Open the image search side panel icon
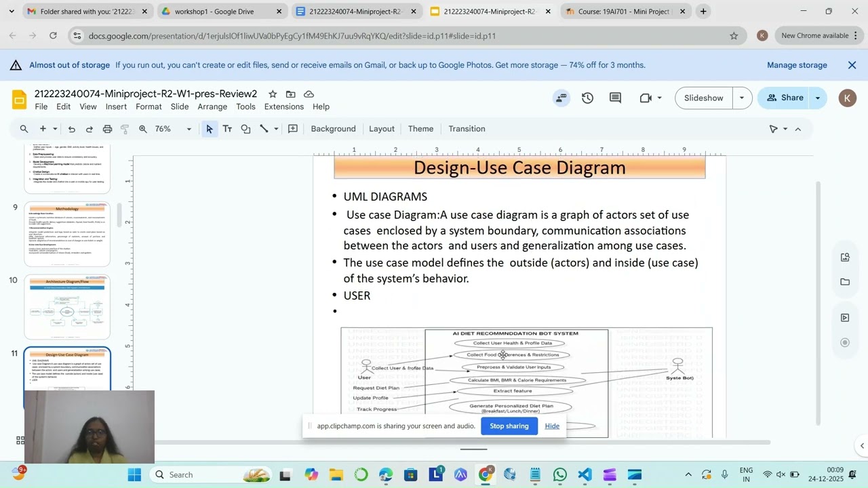The image size is (868, 488). coord(845,258)
